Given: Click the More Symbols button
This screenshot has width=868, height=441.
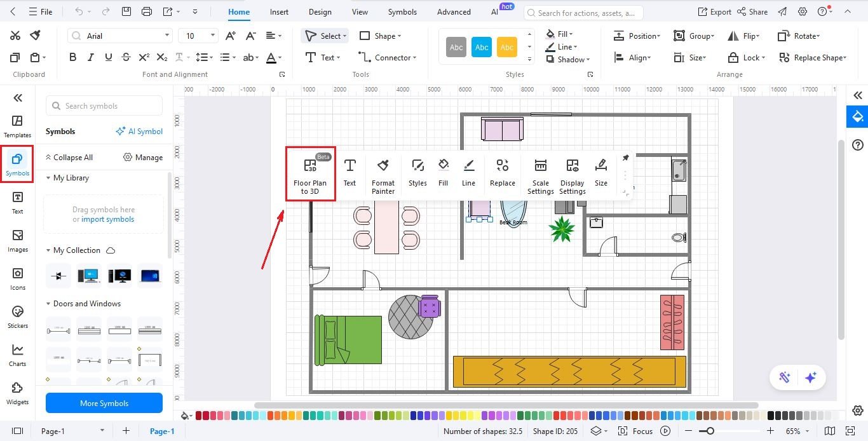Looking at the screenshot, I should (x=104, y=403).
